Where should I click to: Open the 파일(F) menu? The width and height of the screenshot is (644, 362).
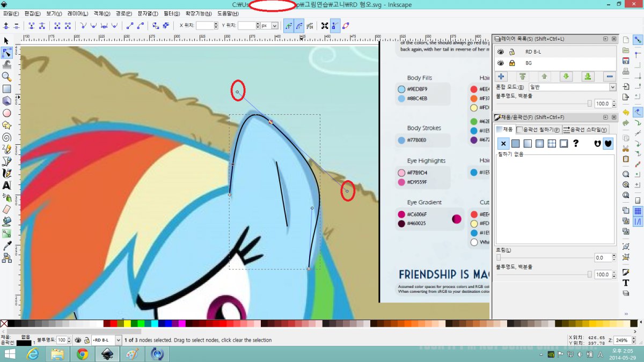[11, 13]
